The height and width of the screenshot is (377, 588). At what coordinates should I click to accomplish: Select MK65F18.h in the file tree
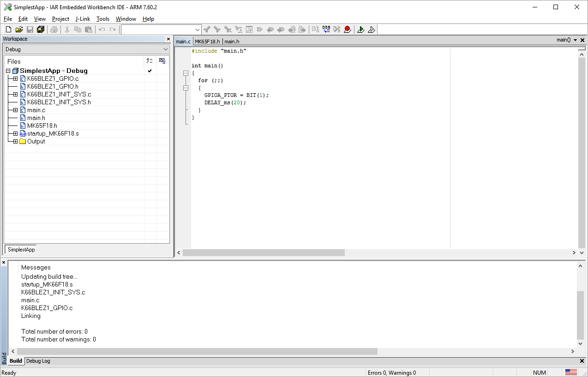(x=42, y=126)
